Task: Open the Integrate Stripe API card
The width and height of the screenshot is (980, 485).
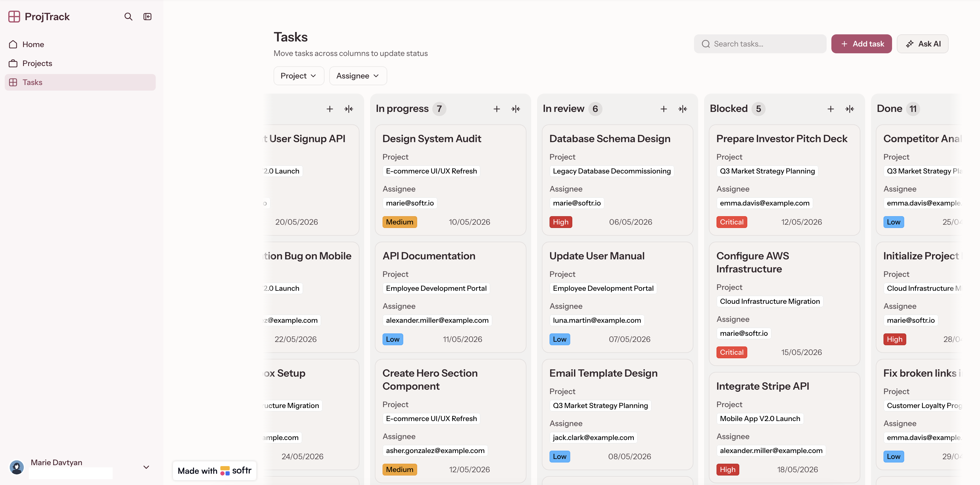Action: pos(784,428)
